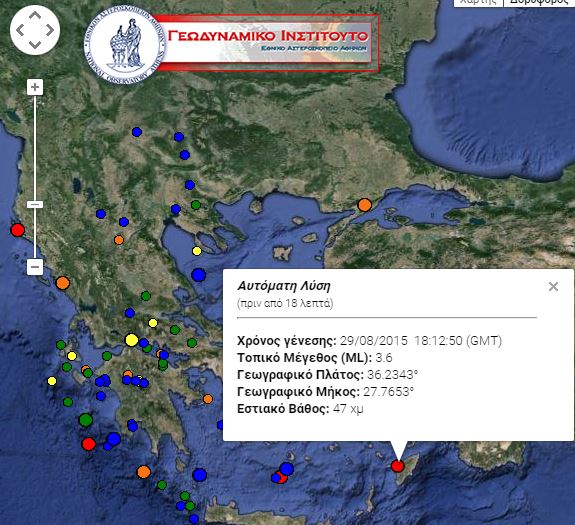Select the large orange marker on the Ionian coast
This screenshot has width=575, height=525.
click(x=63, y=283)
